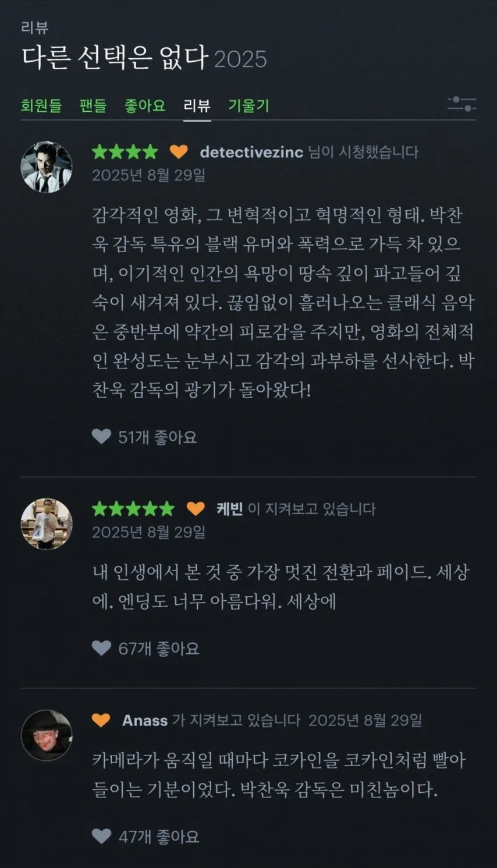This screenshot has height=868, width=497.
Task: Click 케빈's five-star rating
Action: [x=133, y=509]
